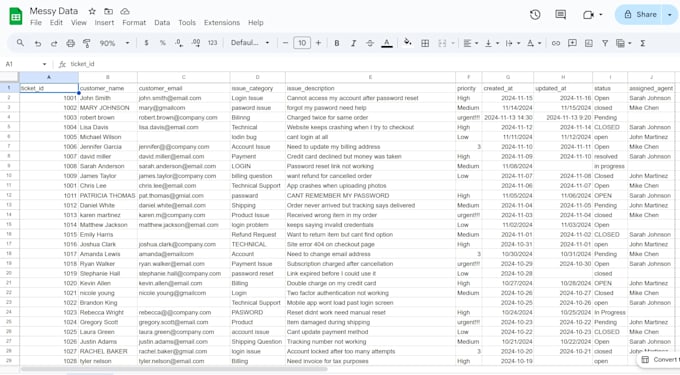Image resolution: width=680 pixels, height=375 pixels.
Task: Open the File menu
Action: click(36, 23)
